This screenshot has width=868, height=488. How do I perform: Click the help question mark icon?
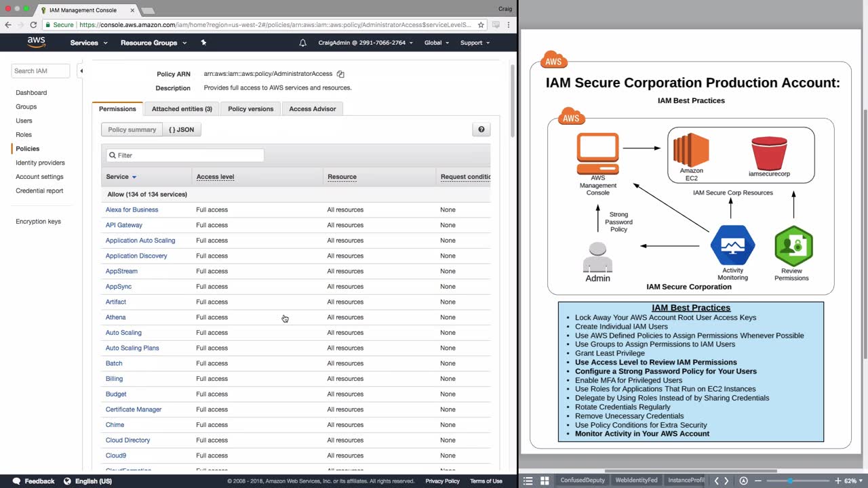pyautogui.click(x=481, y=129)
